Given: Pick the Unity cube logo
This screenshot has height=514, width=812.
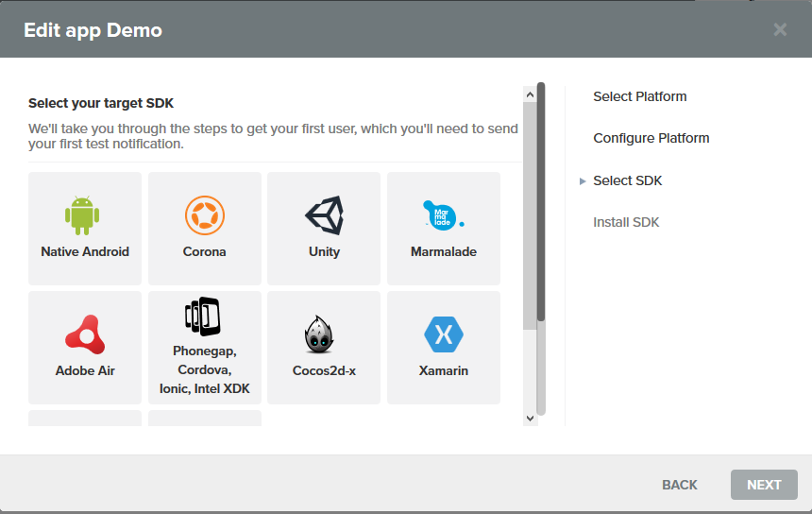Looking at the screenshot, I should (324, 214).
